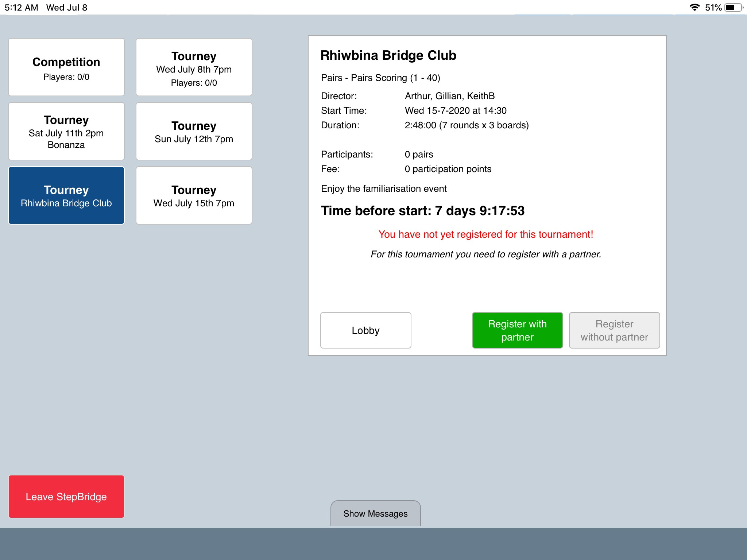This screenshot has height=560, width=747.
Task: Select the Sun July 12th 7pm tourney
Action: click(194, 132)
